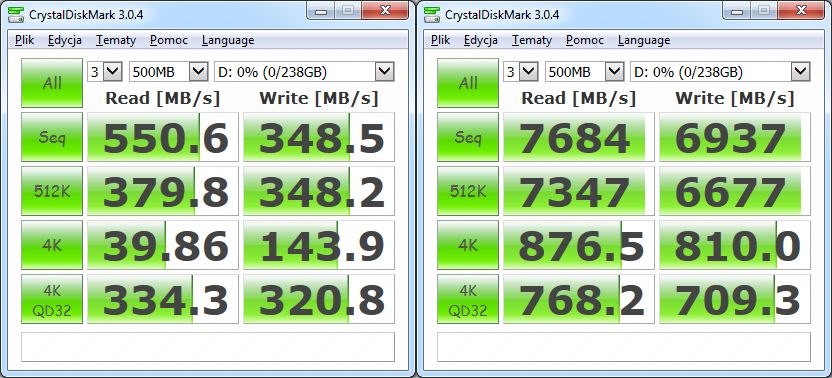This screenshot has height=378, width=832.
Task: Minimize the left CrystalDiskMark window
Action: click(x=320, y=10)
